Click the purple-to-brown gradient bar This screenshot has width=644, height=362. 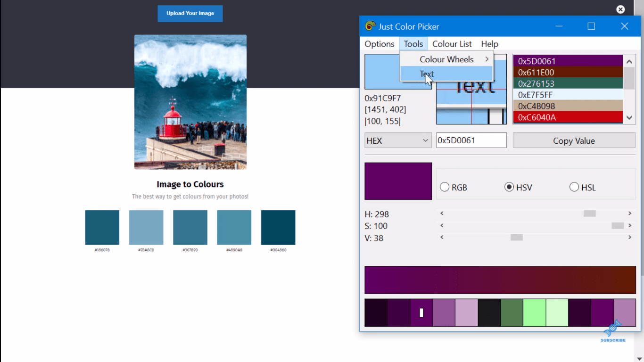500,280
